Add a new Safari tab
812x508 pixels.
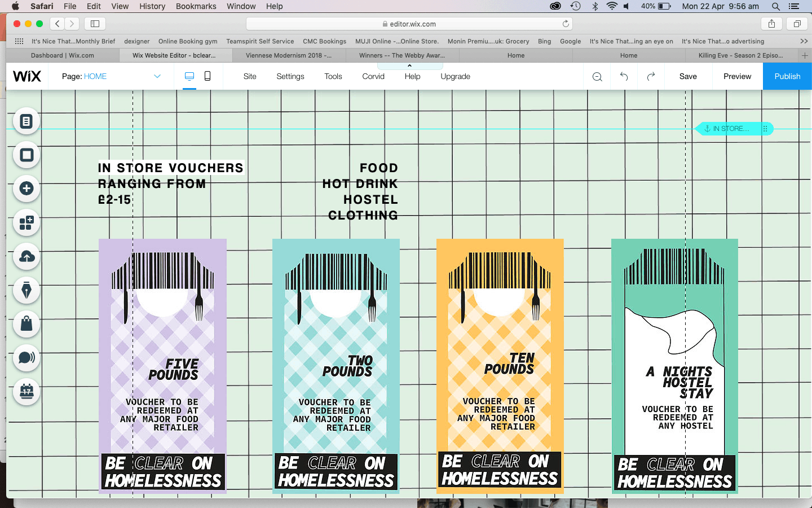pos(805,55)
